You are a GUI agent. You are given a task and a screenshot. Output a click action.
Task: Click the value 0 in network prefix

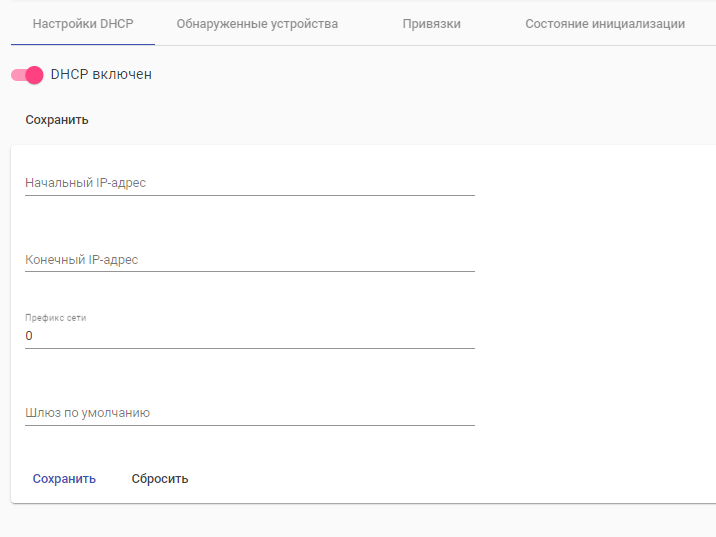pos(29,336)
